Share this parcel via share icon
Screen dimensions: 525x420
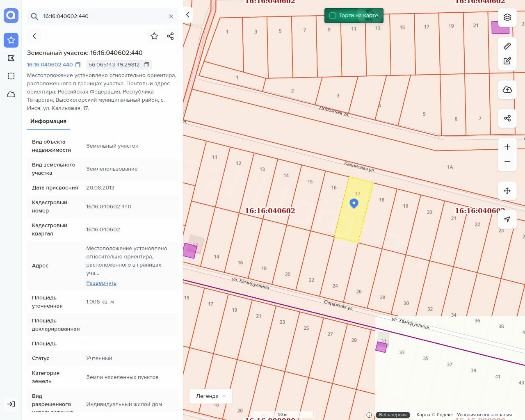click(171, 36)
